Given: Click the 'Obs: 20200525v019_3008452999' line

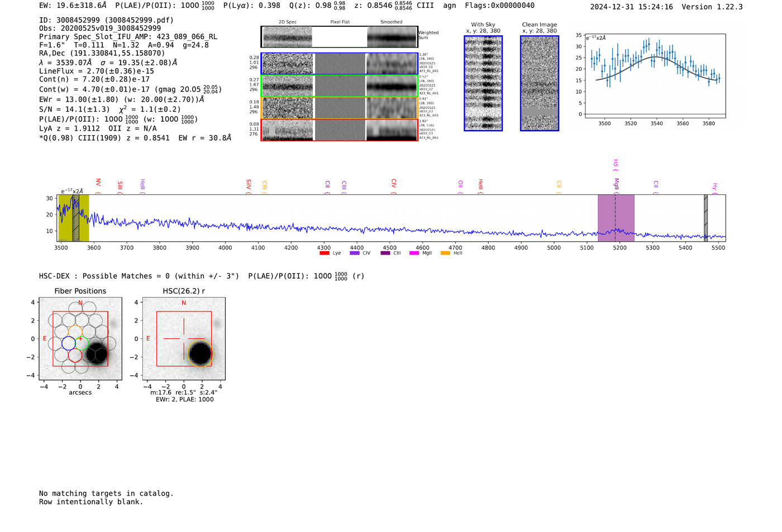Looking at the screenshot, I should pos(100,28).
